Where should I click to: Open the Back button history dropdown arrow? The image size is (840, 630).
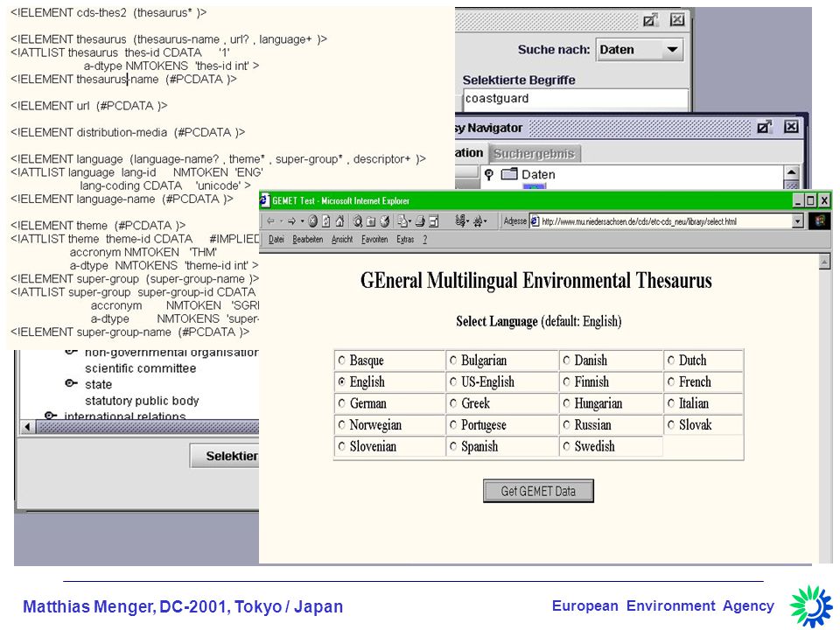(281, 221)
